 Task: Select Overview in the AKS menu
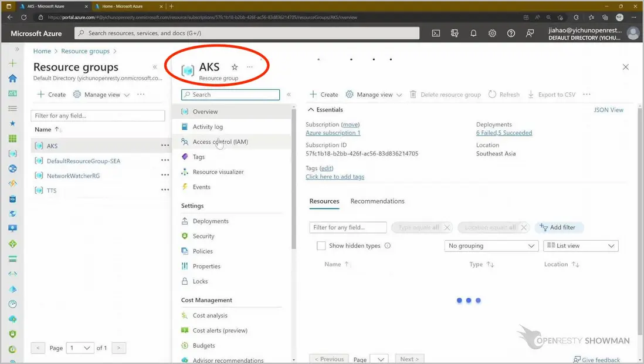point(231,112)
